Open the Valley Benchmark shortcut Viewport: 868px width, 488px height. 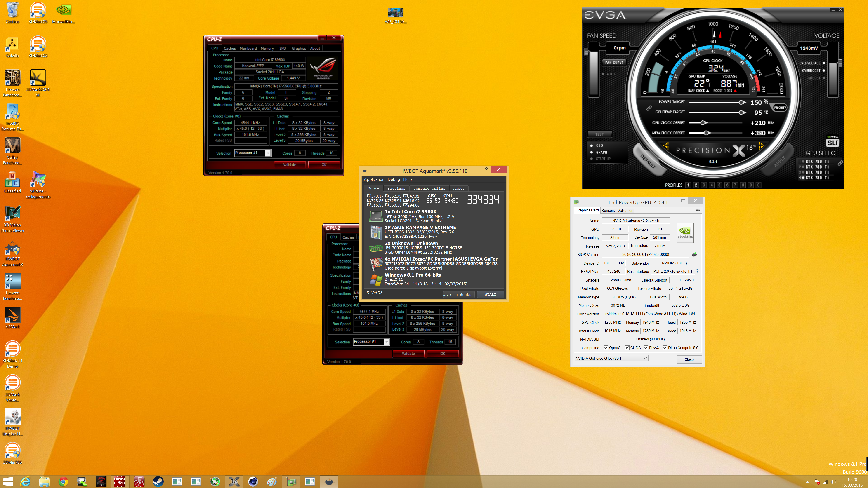tap(12, 151)
